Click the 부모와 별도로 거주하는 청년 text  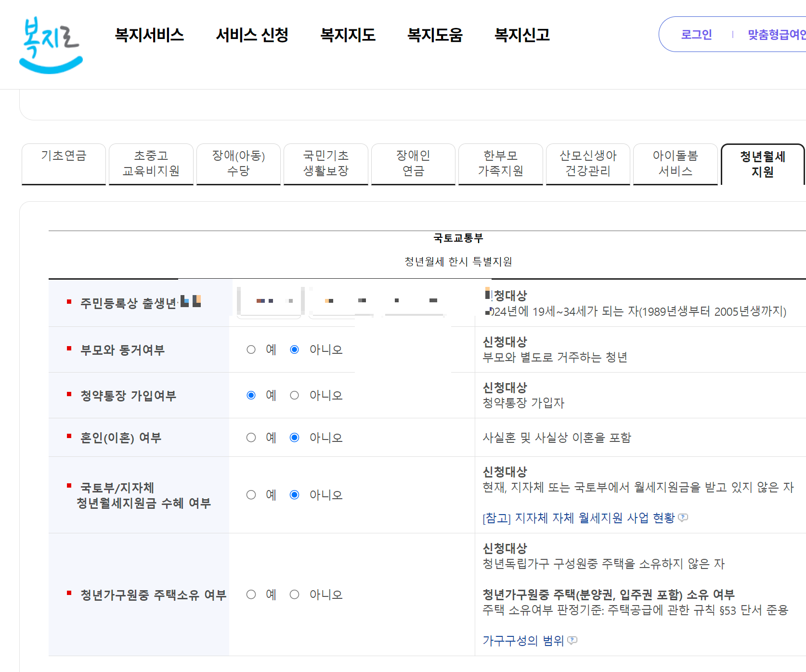click(x=555, y=357)
